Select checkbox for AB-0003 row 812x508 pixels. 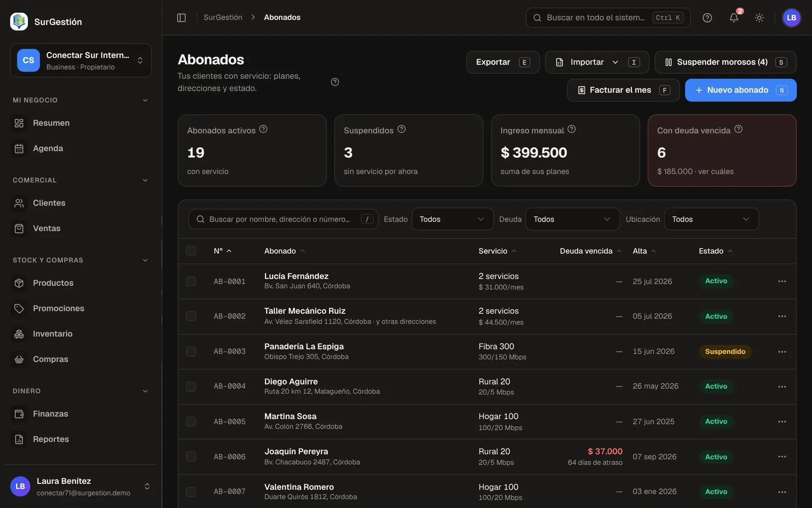[191, 352]
